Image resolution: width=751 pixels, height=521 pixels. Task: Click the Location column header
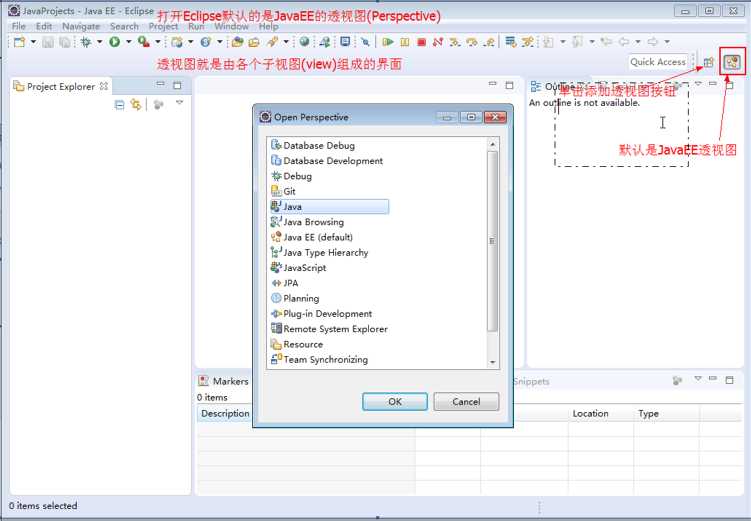point(601,413)
